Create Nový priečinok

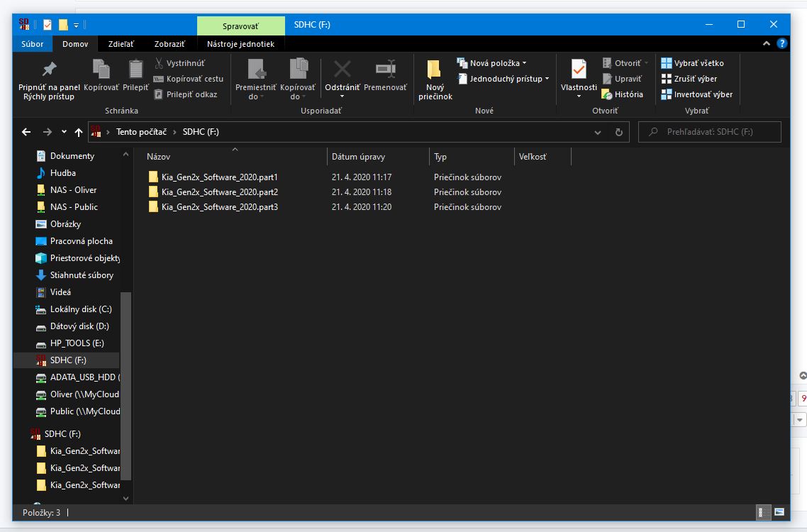coord(435,80)
